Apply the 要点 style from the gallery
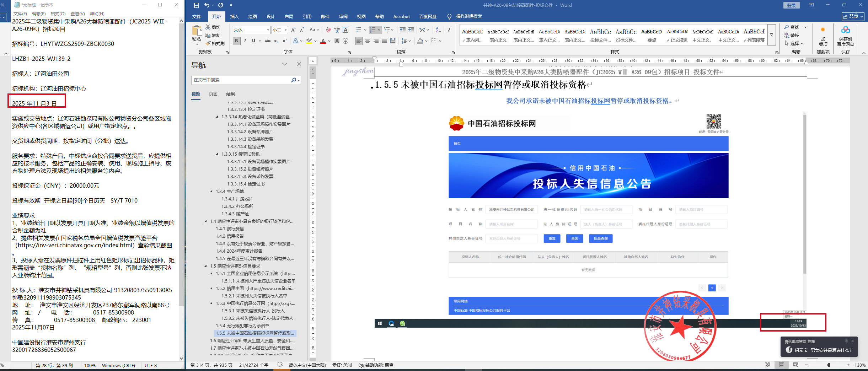The height and width of the screenshot is (371, 868). [652, 35]
